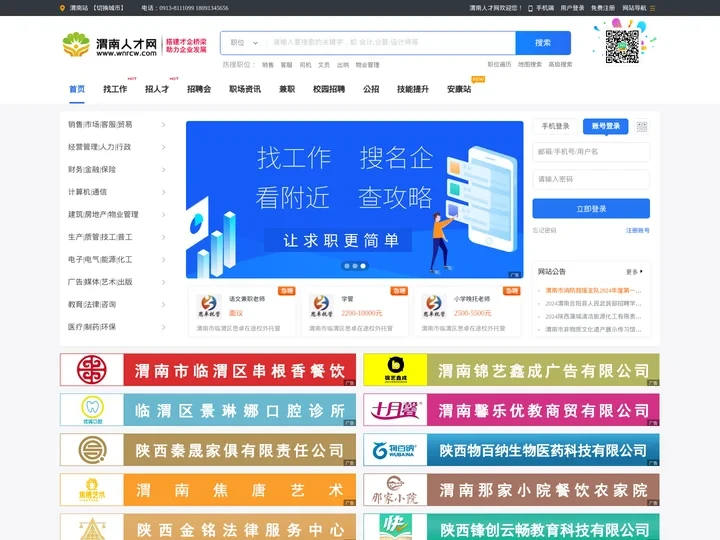720x540 pixels.
Task: Click the 手机端 phone icon
Action: (x=530, y=8)
